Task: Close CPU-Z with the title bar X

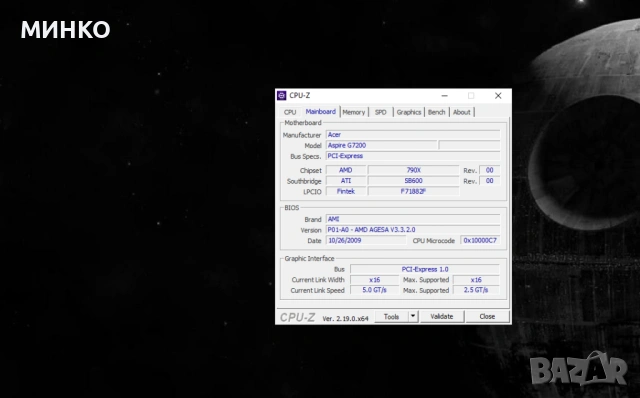Action: click(498, 96)
